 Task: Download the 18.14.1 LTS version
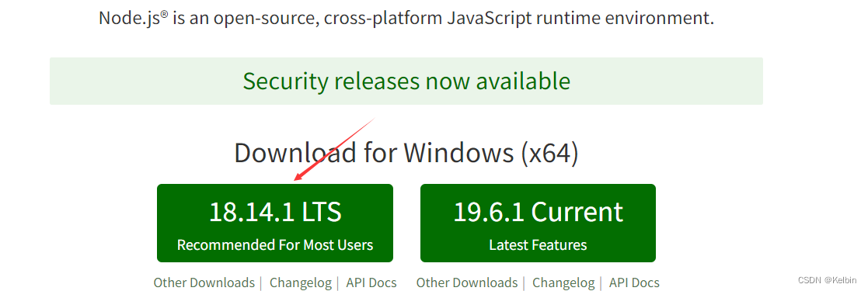pyautogui.click(x=274, y=223)
